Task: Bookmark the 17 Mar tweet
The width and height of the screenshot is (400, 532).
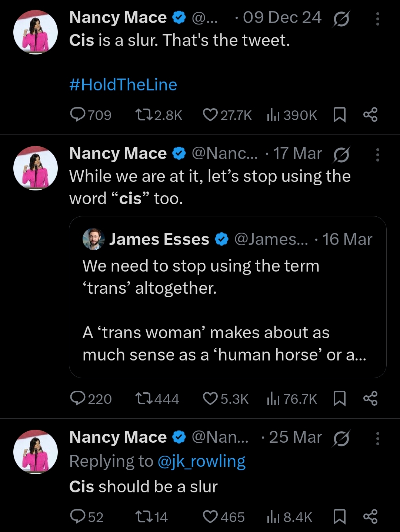Action: (x=340, y=399)
